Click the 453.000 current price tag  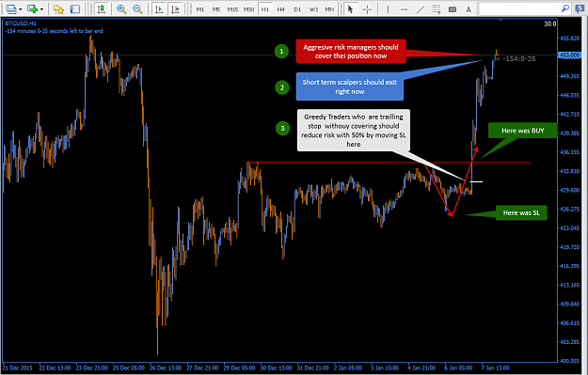pos(569,55)
